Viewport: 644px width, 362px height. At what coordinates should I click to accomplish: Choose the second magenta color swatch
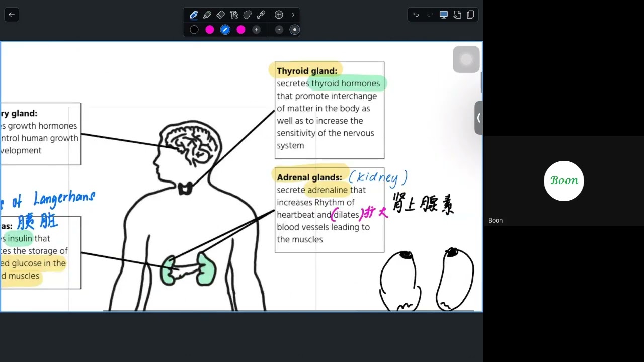coord(241,30)
